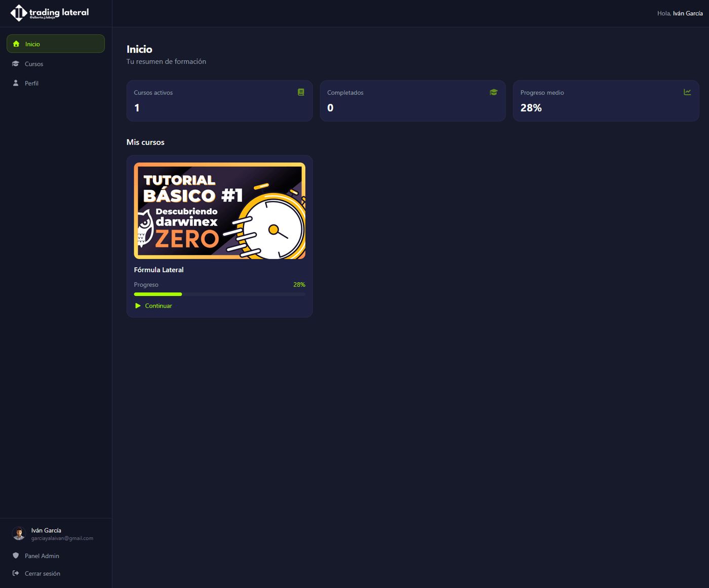Viewport: 709px width, 588px height.
Task: Click the Inicio page heading
Action: pyautogui.click(x=139, y=49)
